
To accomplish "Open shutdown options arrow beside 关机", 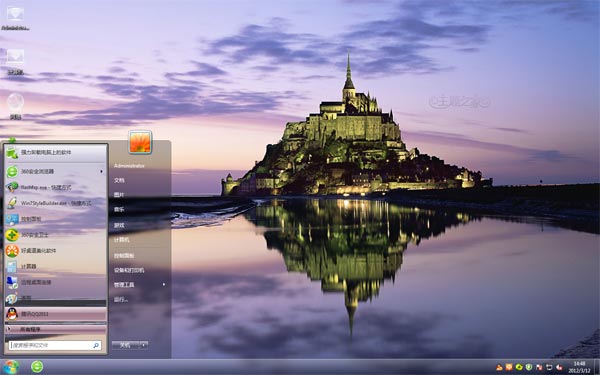I will 144,345.
